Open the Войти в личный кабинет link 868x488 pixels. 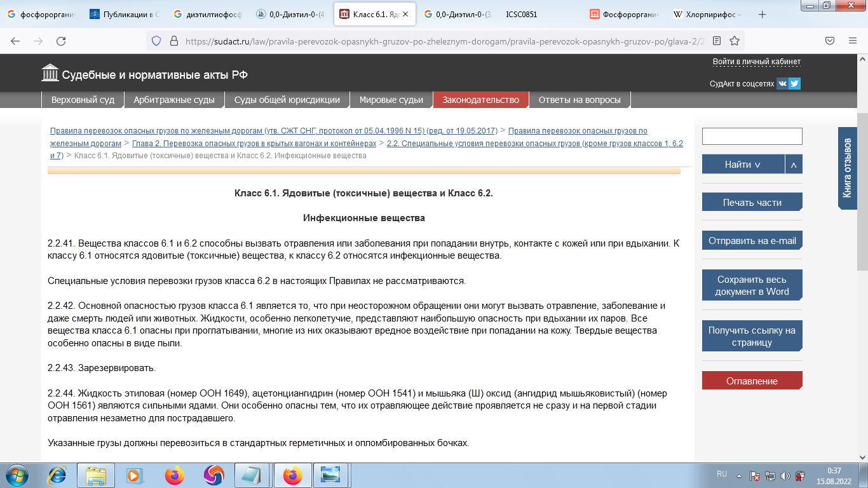coord(756,62)
